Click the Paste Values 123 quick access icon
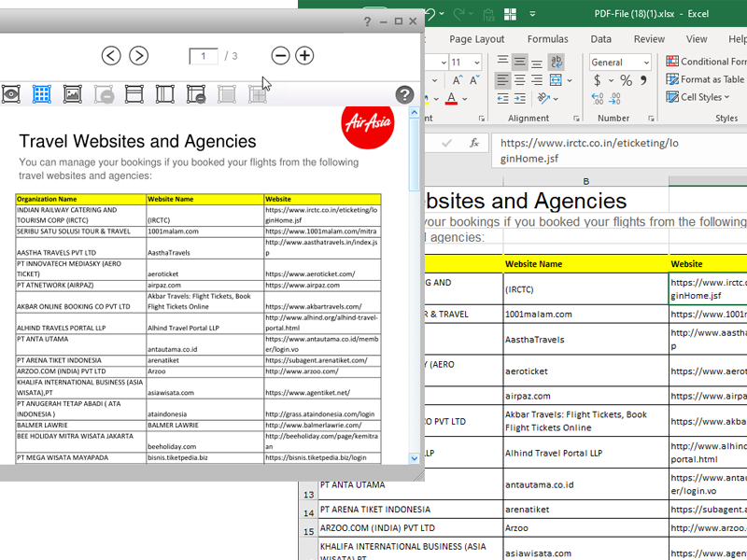 [488, 14]
